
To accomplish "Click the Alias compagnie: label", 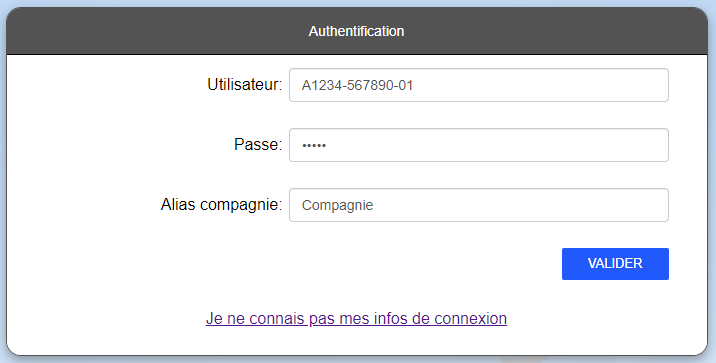I will click(221, 205).
